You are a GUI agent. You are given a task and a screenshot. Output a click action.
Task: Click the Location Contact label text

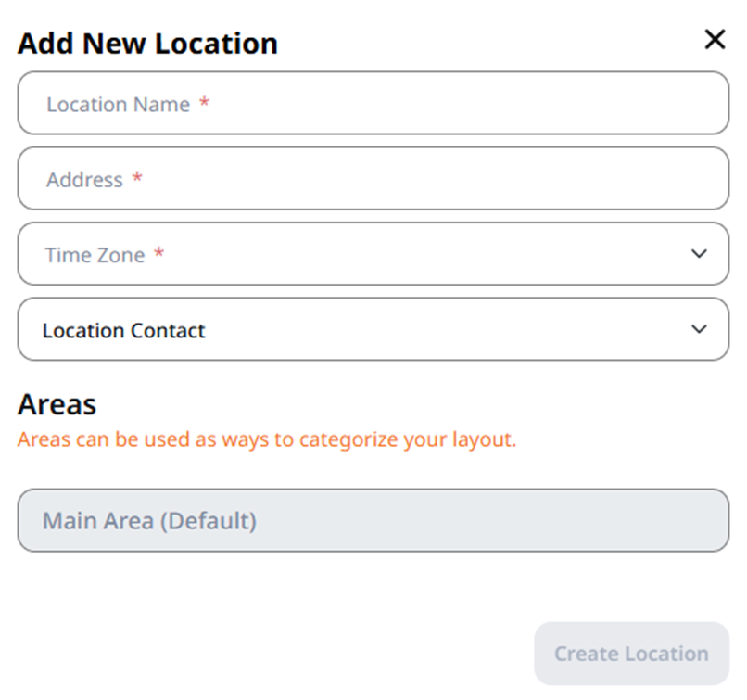pos(124,330)
